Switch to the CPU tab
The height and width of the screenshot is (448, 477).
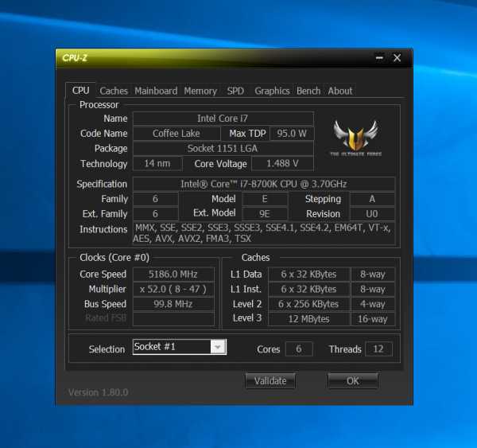(x=80, y=91)
